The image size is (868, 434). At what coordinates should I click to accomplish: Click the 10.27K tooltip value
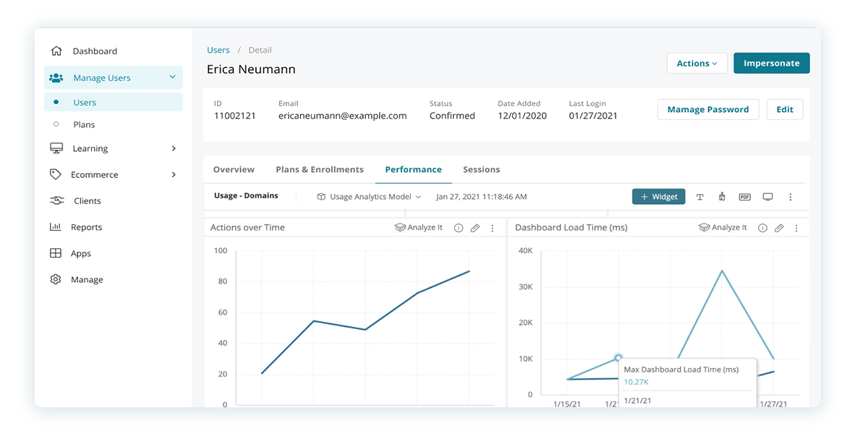coord(637,382)
